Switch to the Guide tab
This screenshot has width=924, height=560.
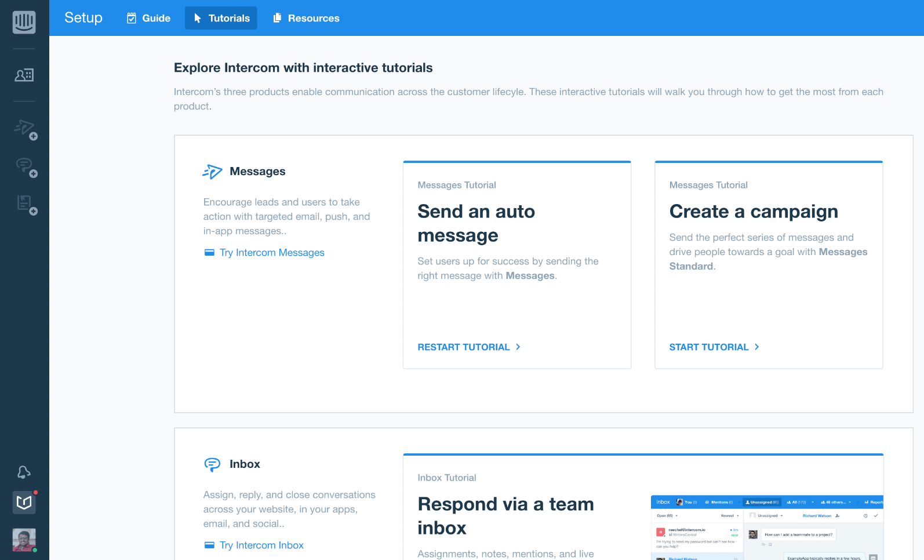point(148,18)
